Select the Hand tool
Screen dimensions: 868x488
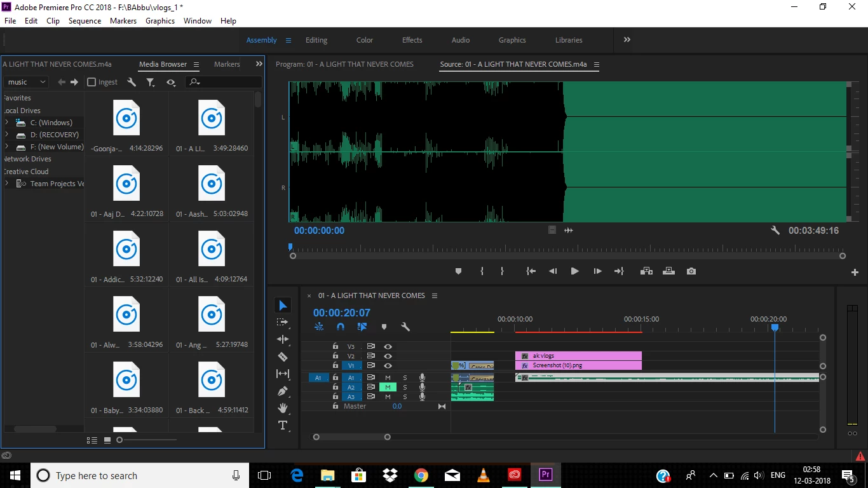pos(283,408)
